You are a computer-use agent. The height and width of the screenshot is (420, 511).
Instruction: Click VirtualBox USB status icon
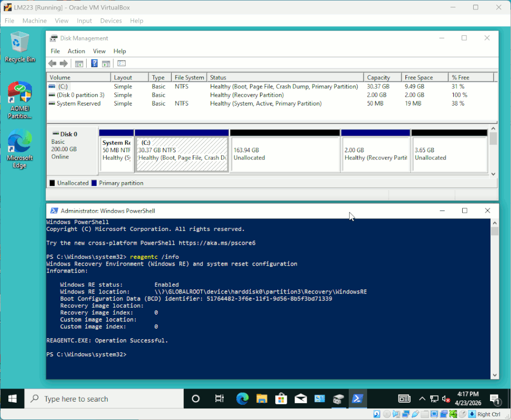[415, 414]
